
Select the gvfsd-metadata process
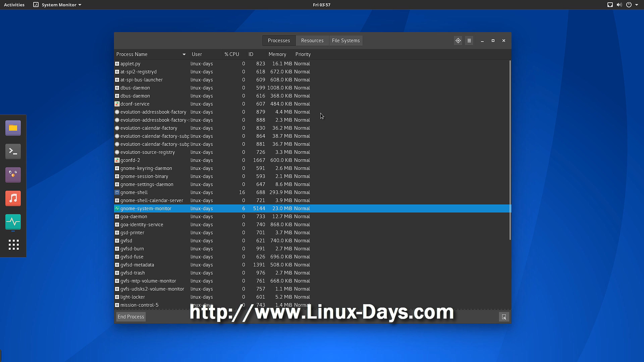tap(312, 265)
